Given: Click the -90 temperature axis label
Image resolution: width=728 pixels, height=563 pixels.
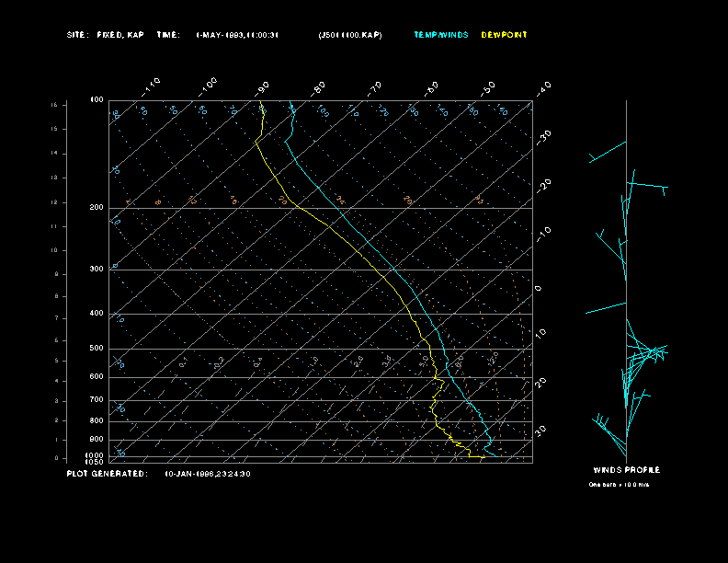Looking at the screenshot, I should click(264, 87).
